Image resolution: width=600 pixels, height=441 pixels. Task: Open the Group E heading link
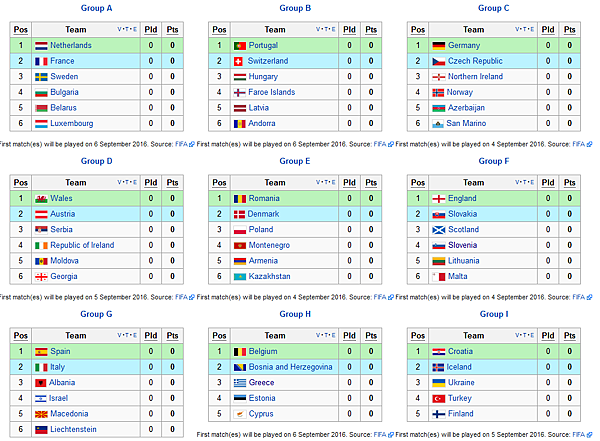coord(295,161)
